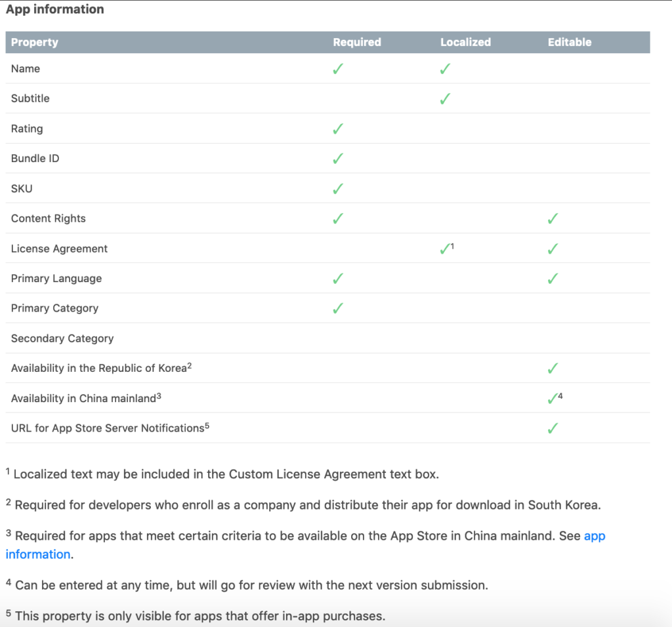Click the Editable checkmark for Republic of Korea
Viewport: 672px width, 627px height.
[553, 369]
